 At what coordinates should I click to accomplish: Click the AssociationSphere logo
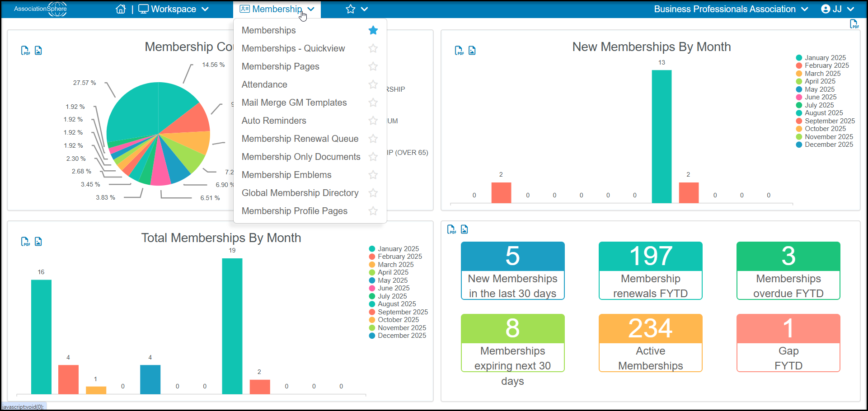click(41, 9)
